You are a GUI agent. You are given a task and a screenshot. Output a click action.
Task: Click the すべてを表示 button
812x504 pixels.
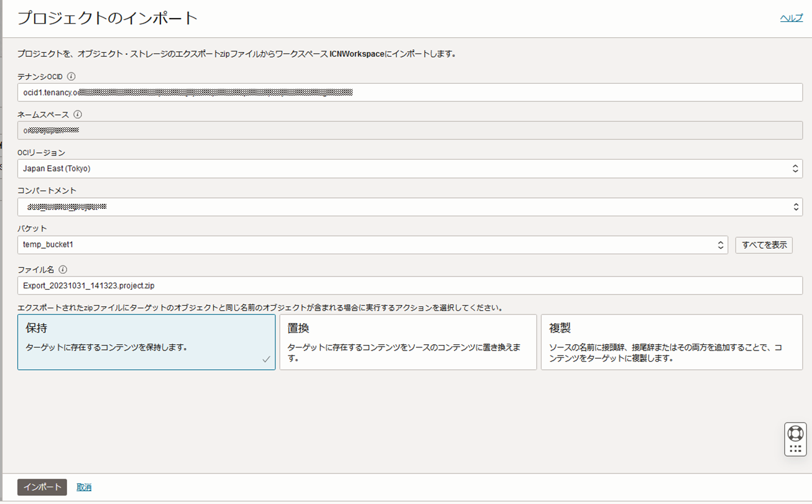pos(764,245)
